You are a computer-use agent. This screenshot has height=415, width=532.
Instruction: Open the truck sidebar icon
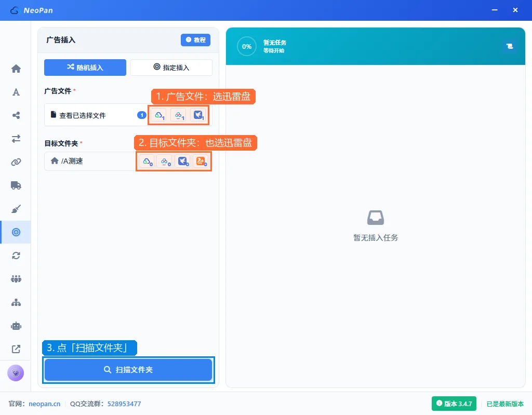[x=16, y=185]
